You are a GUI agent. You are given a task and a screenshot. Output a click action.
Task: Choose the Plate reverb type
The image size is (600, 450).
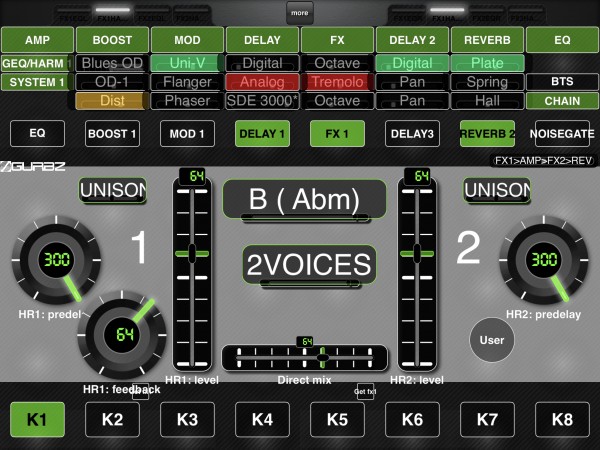tap(487, 63)
